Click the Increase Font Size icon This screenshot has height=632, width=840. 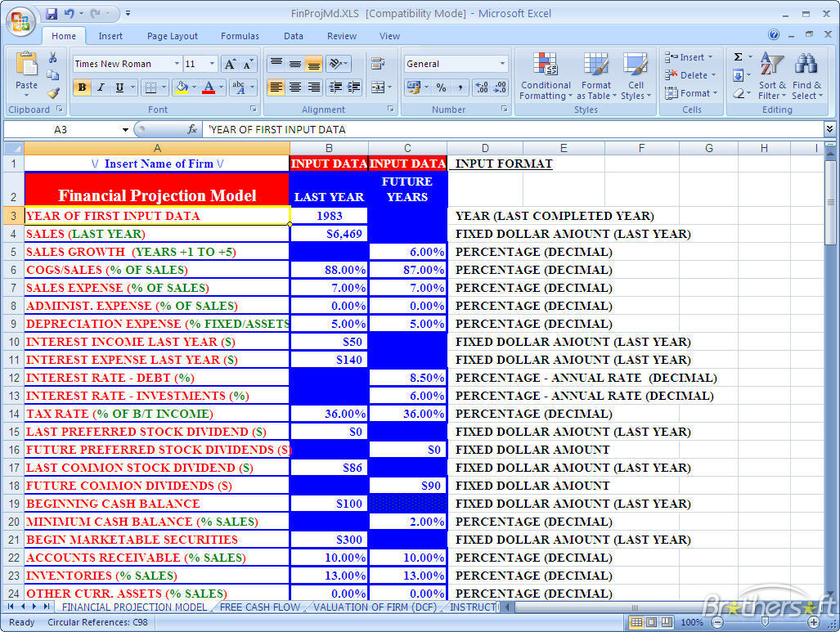230,64
